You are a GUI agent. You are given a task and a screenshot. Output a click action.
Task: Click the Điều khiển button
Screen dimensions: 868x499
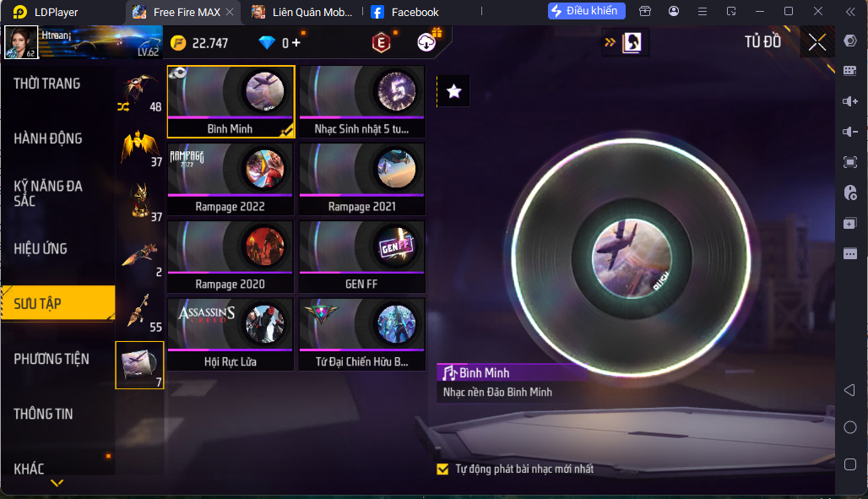pyautogui.click(x=587, y=11)
